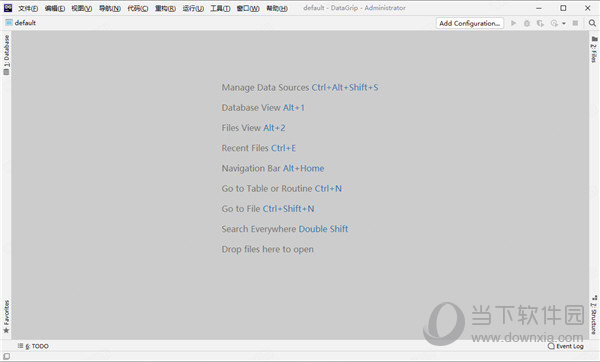The height and width of the screenshot is (362, 600).
Task: Click the Run with Coverage icon
Action: [x=540, y=23]
